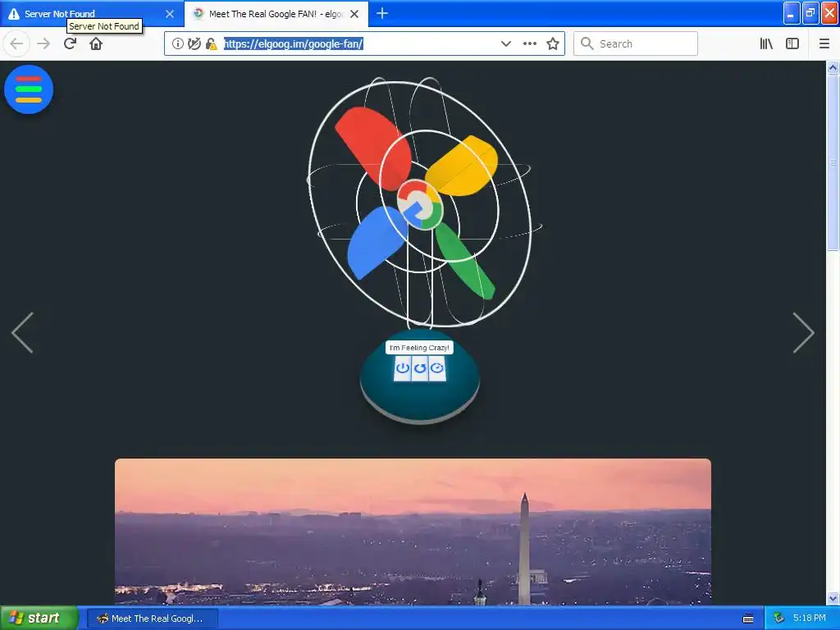Image resolution: width=840 pixels, height=630 pixels.
Task: Toggle the fan power button
Action: [402, 368]
